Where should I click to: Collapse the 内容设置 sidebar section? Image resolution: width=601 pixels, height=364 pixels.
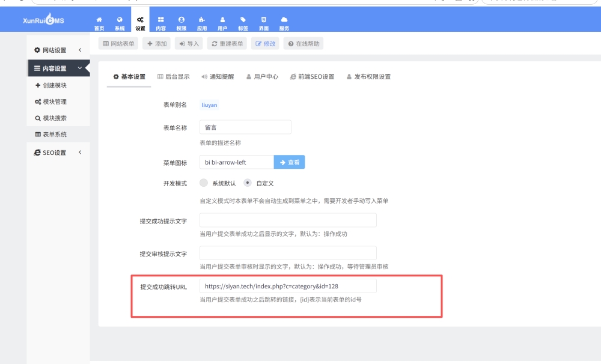click(59, 68)
